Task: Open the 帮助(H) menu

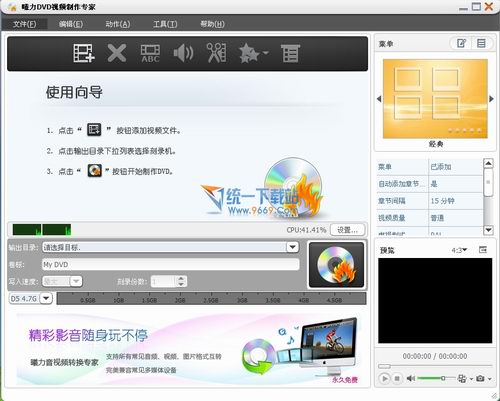Action: pyautogui.click(x=212, y=24)
